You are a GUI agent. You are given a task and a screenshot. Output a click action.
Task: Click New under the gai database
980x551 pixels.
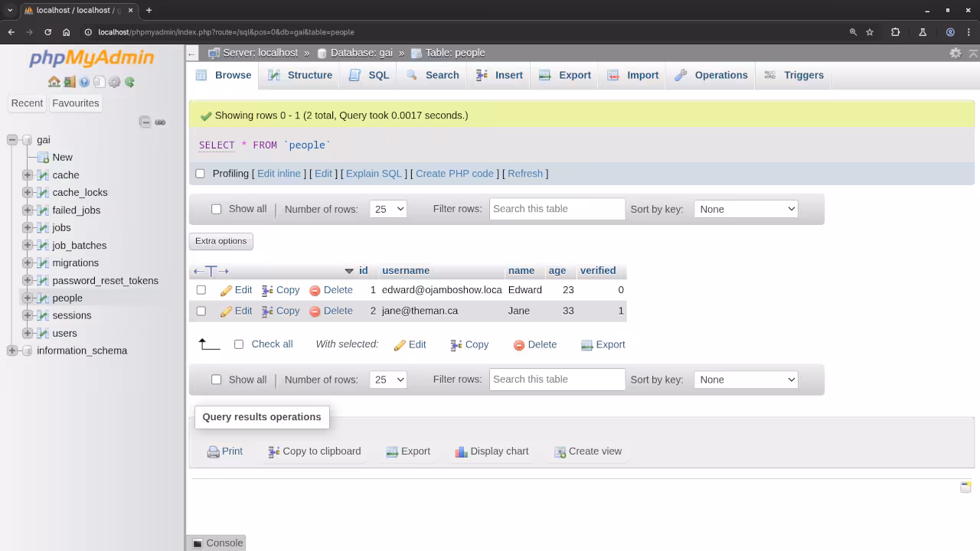click(x=63, y=158)
